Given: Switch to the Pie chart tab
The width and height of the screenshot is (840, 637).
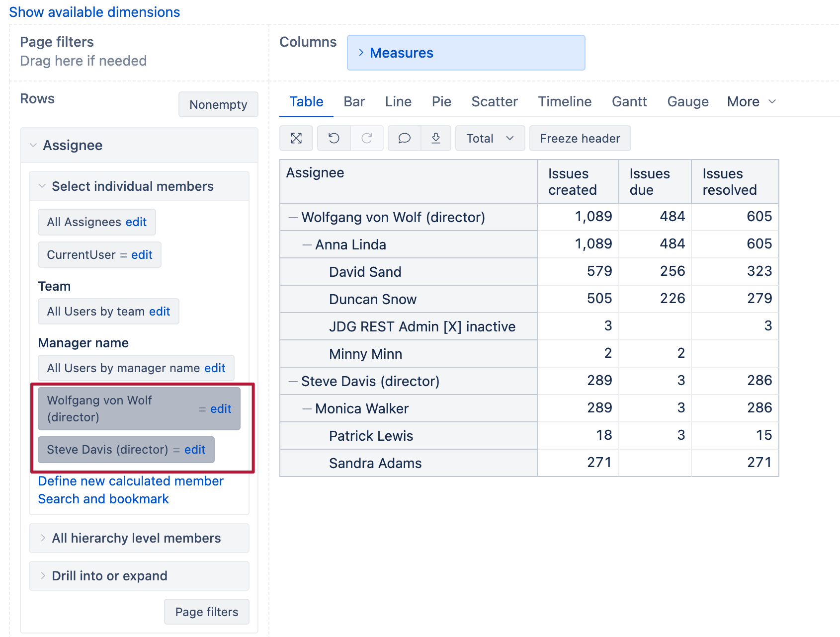Looking at the screenshot, I should click(441, 101).
